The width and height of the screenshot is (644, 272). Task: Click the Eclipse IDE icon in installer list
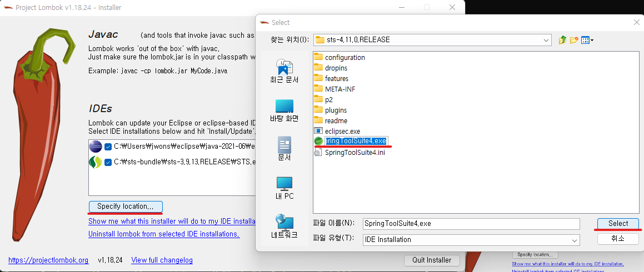[x=95, y=147]
